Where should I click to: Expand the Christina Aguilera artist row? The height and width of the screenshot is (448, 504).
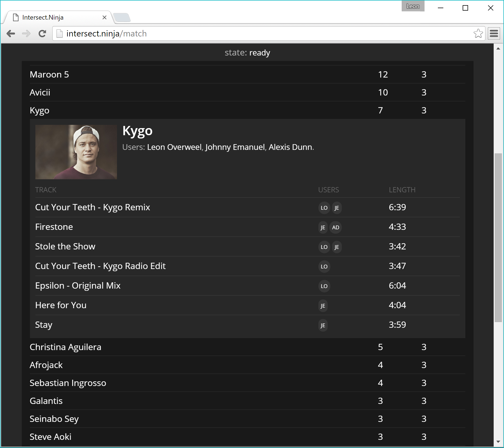click(x=247, y=347)
